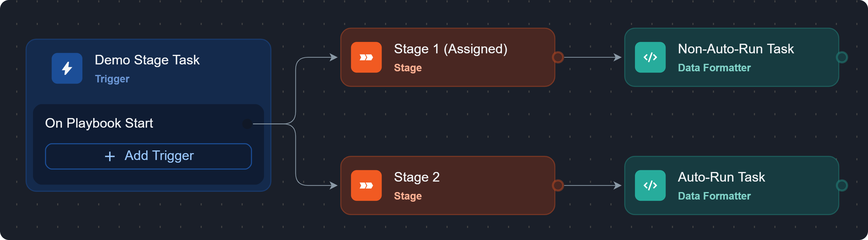Select the Auto-Run Task node label

tap(721, 177)
